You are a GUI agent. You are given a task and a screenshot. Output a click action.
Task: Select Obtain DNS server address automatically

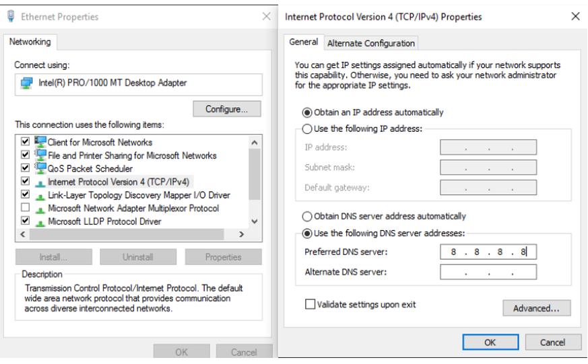coord(307,217)
